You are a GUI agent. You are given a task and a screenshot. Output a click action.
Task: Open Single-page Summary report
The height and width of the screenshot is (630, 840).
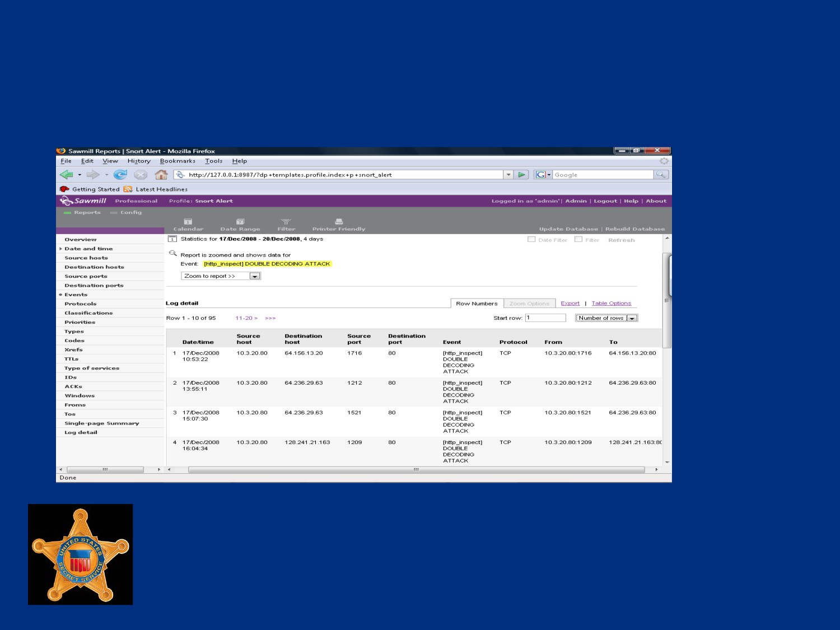101,423
